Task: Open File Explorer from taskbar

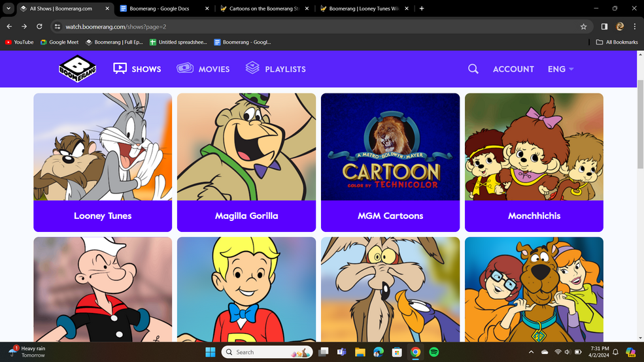Action: click(360, 352)
